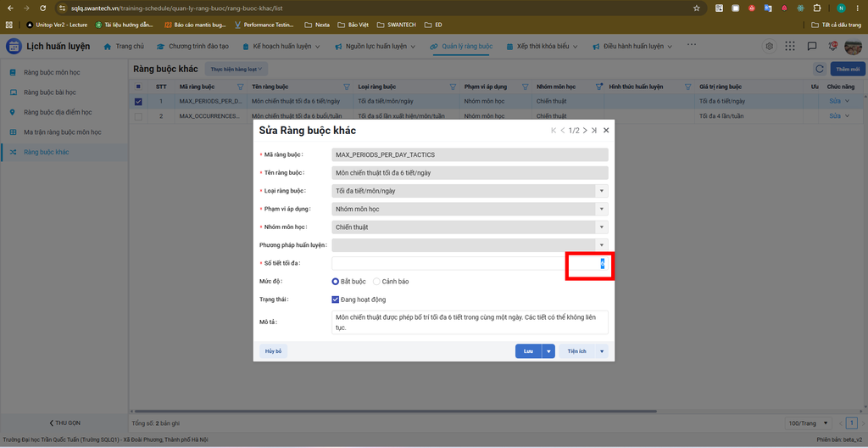Uncheck row 1 MAX_PERIODS_PER_D... checkbox
The image size is (868, 448).
coord(138,102)
